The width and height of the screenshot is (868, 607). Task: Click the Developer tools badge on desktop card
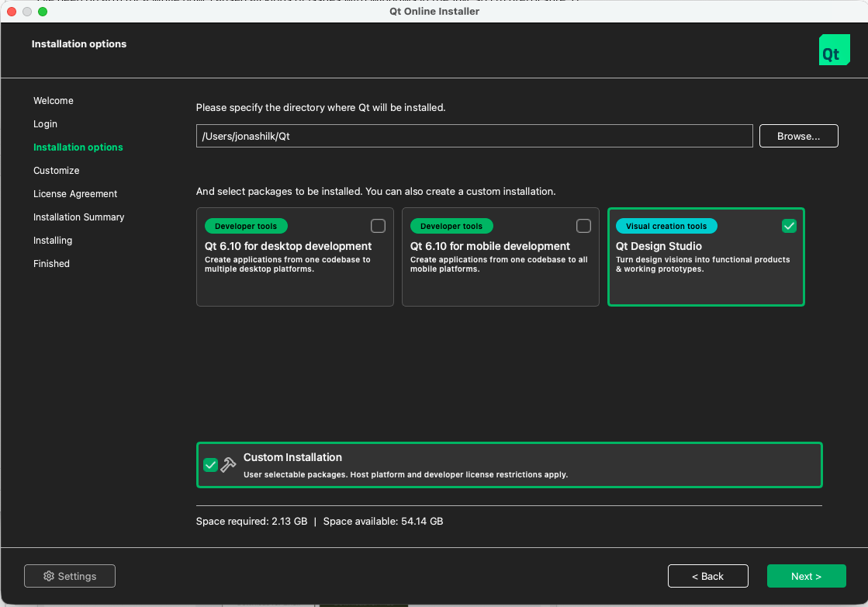pyautogui.click(x=246, y=226)
